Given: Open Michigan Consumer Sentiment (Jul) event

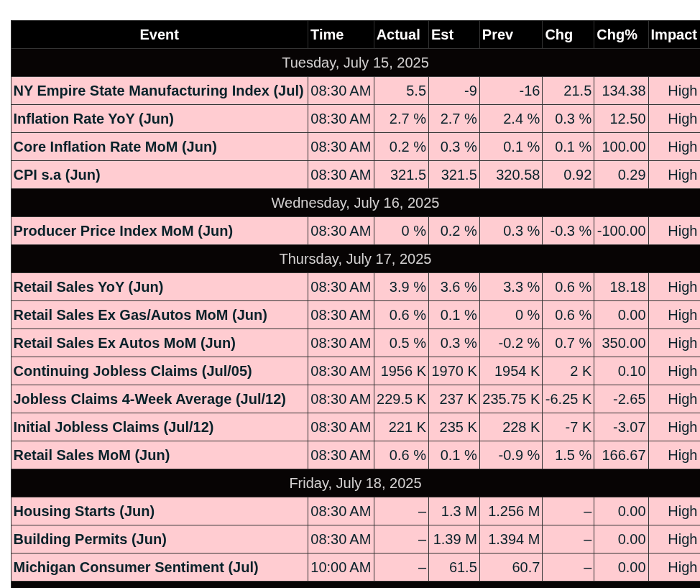Looking at the screenshot, I should (136, 567).
